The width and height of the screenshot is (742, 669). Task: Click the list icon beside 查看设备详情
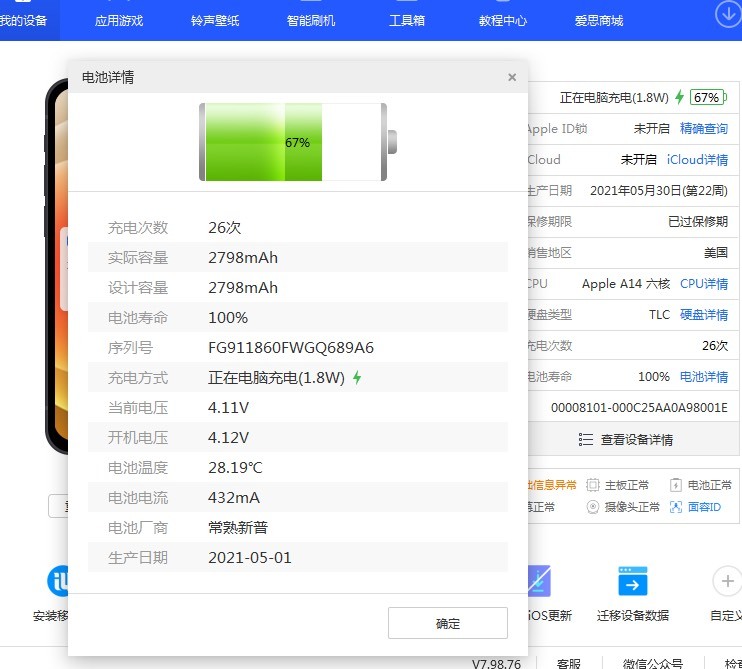586,440
